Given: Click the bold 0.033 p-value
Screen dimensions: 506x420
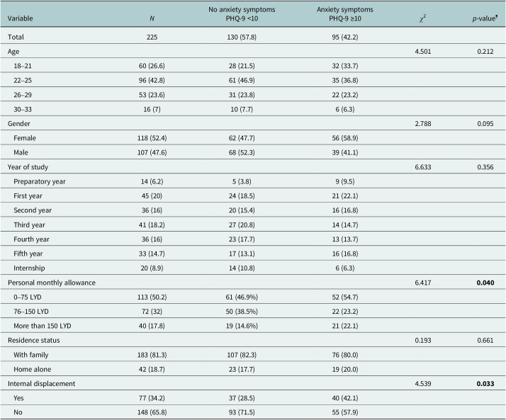Looking at the screenshot, I should point(485,384).
